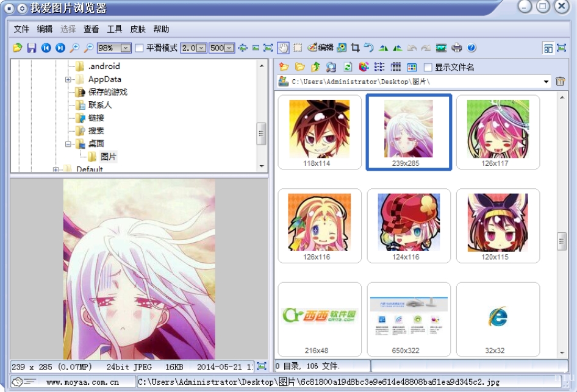Select the 650x322 thumbnail
Screen dimensions: 577x392
click(409, 319)
